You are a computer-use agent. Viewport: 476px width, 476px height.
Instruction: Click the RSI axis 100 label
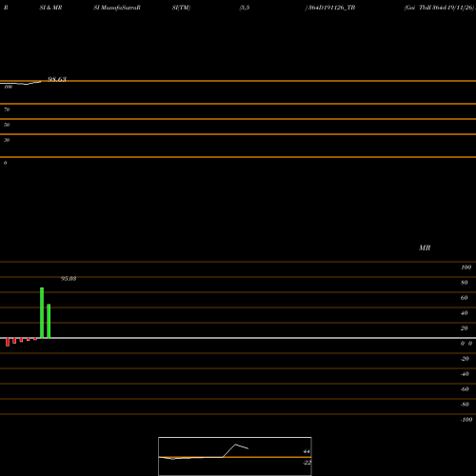click(8, 87)
